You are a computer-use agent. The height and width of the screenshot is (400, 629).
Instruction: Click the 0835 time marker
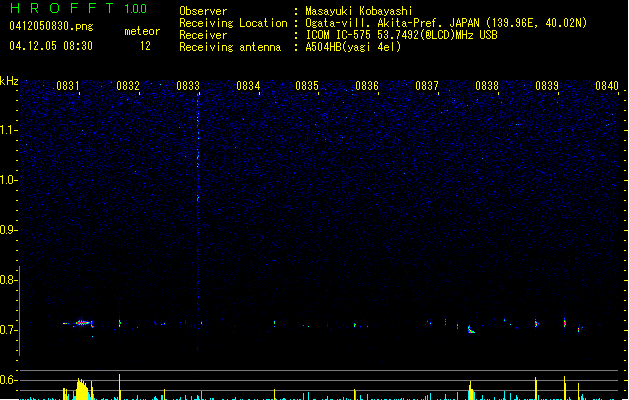coord(307,86)
